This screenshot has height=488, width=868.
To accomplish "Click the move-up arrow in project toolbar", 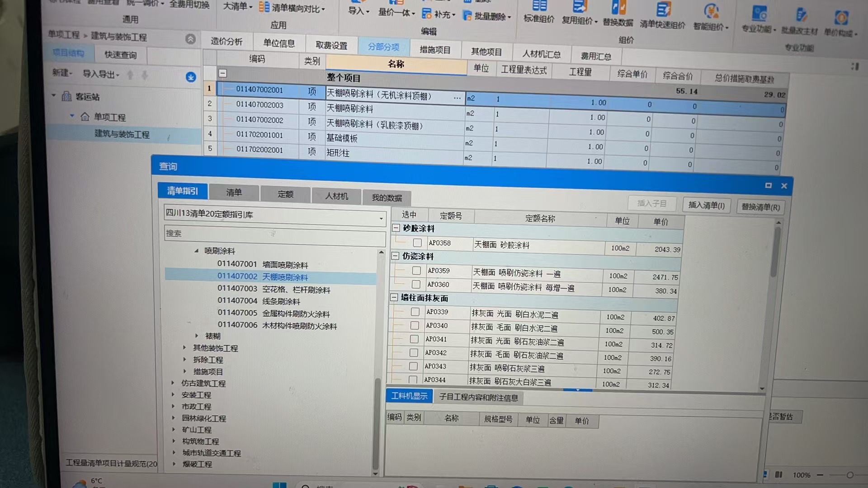I will pyautogui.click(x=130, y=75).
